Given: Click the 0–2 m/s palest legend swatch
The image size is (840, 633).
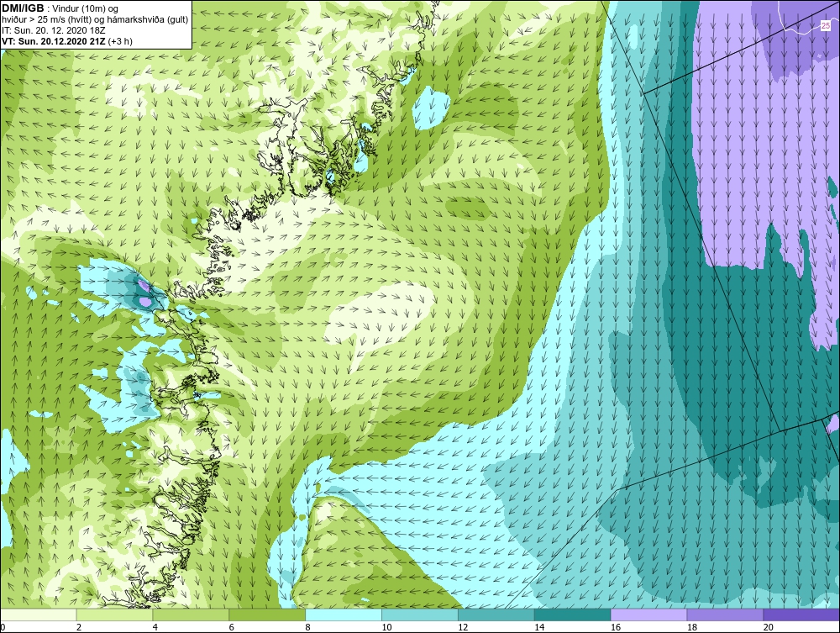Looking at the screenshot, I should [x=39, y=615].
